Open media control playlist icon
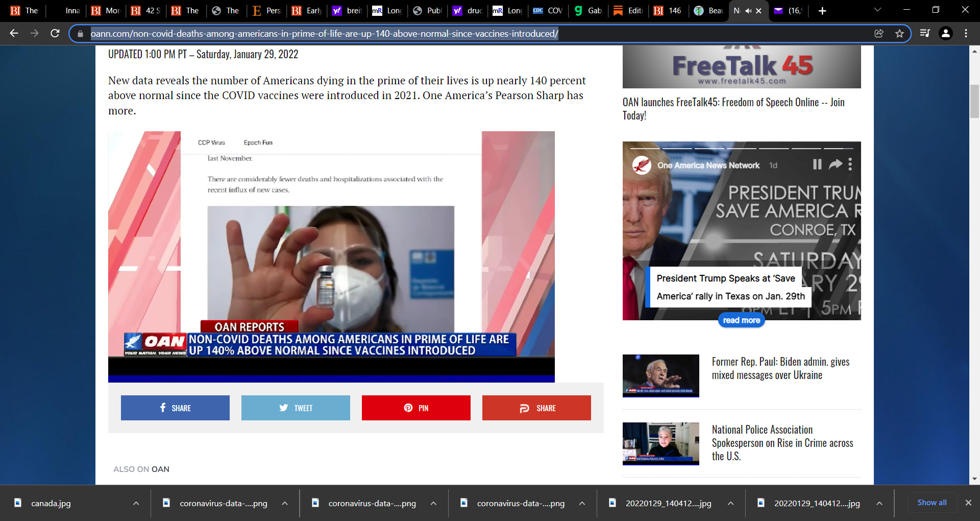This screenshot has height=521, width=980. click(924, 33)
